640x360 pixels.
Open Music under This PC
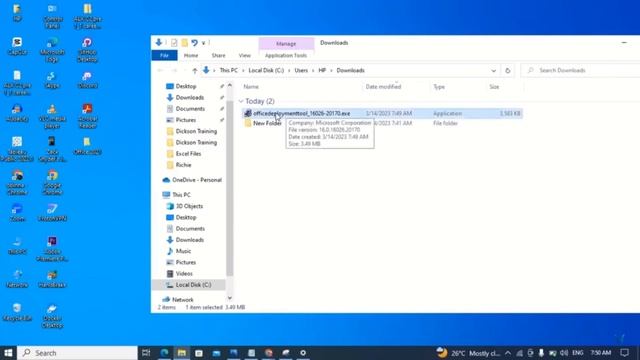183,251
